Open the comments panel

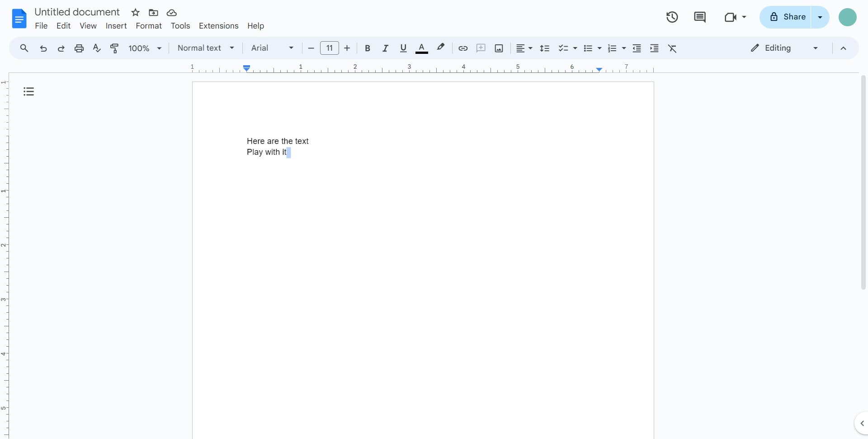pos(700,17)
